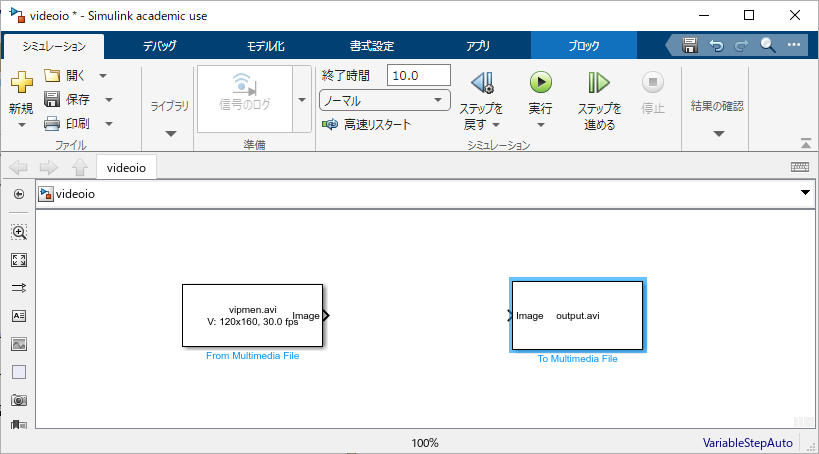
Task: Click the image insert icon in palette
Action: click(19, 344)
